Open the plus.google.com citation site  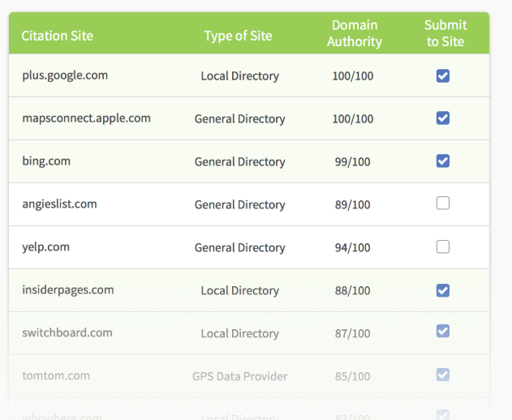(x=65, y=75)
